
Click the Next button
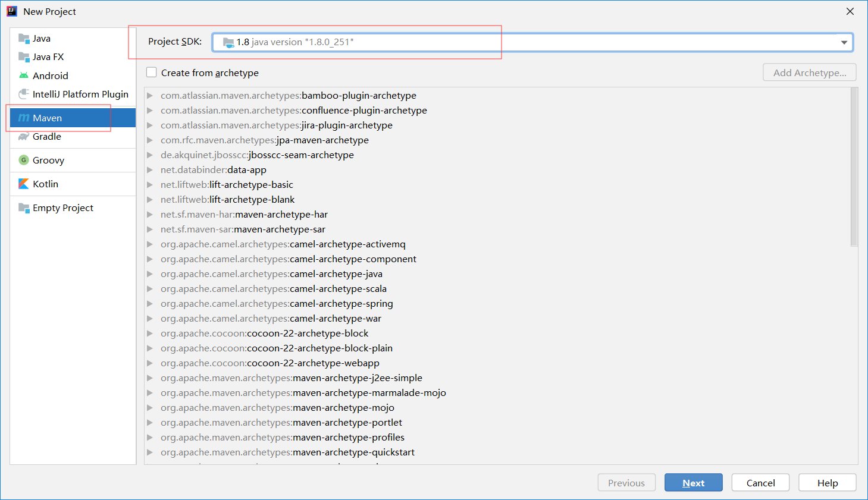click(x=693, y=483)
